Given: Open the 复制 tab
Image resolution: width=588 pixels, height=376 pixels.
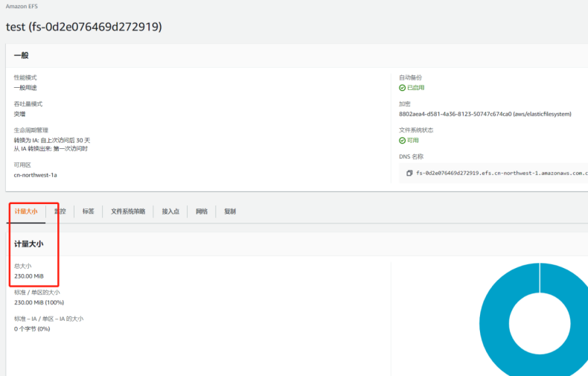Looking at the screenshot, I should (230, 211).
